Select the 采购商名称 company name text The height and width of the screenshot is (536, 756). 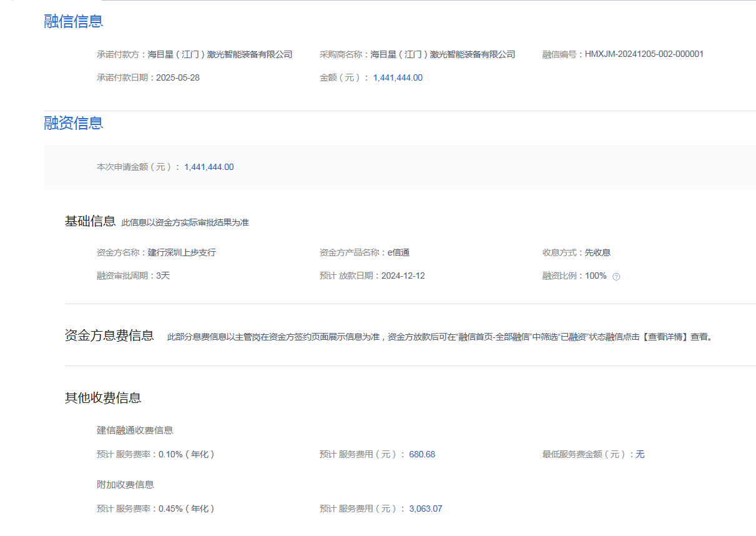tap(443, 54)
